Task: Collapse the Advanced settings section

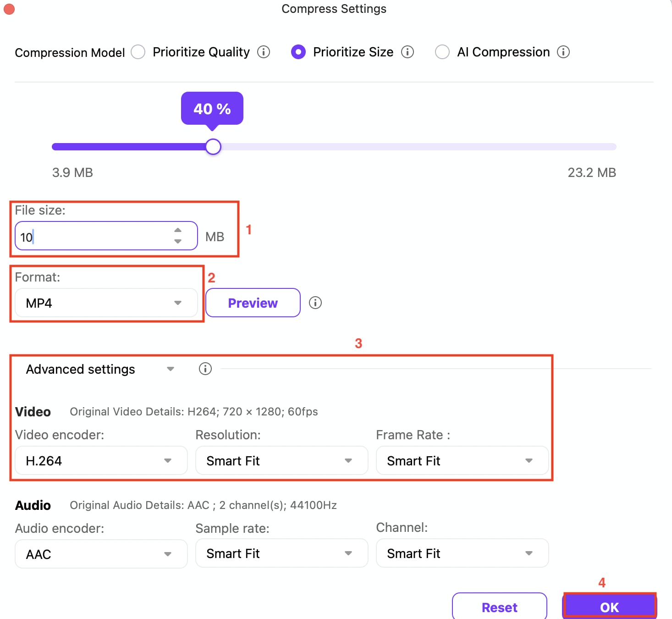Action: pos(171,369)
